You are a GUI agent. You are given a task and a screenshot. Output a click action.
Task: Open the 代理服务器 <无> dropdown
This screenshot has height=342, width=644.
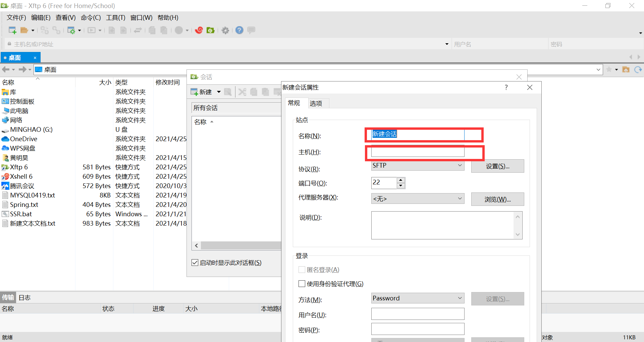click(x=418, y=198)
